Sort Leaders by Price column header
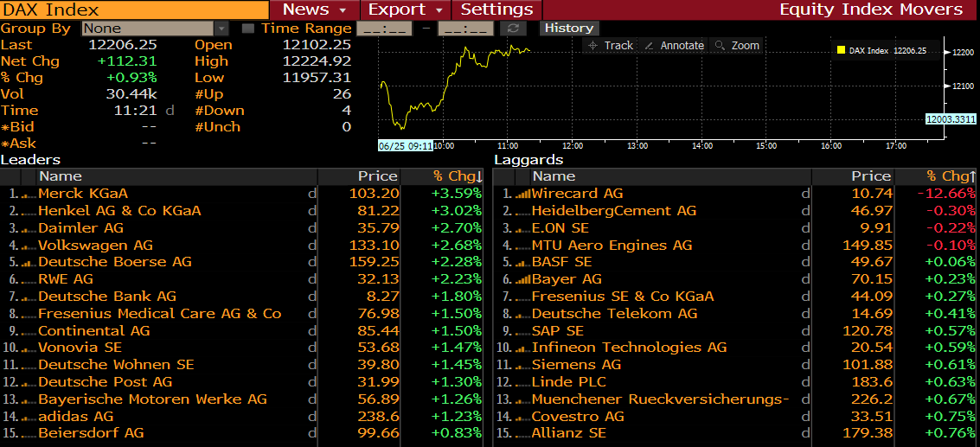The height and width of the screenshot is (447, 980). (x=377, y=176)
